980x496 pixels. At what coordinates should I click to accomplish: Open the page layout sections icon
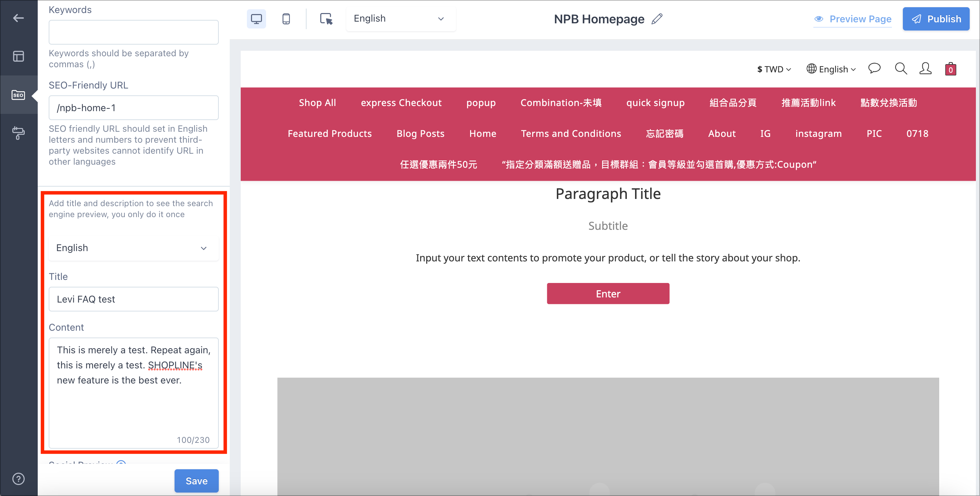coord(18,56)
